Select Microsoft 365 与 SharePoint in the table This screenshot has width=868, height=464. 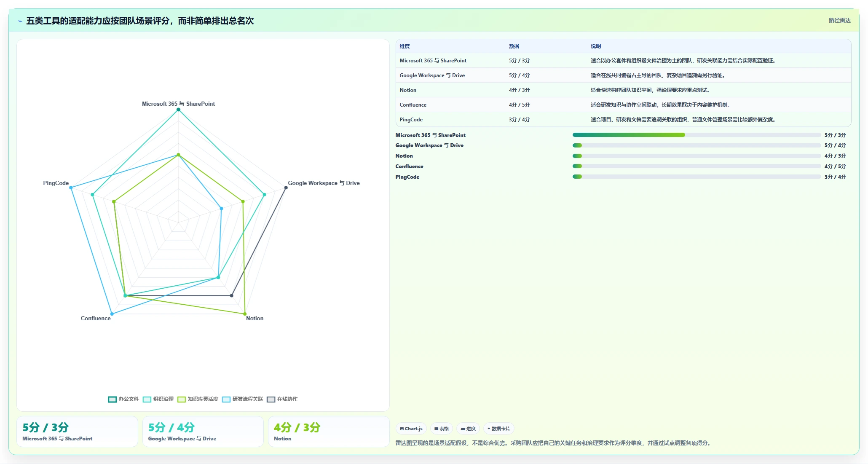(x=433, y=61)
